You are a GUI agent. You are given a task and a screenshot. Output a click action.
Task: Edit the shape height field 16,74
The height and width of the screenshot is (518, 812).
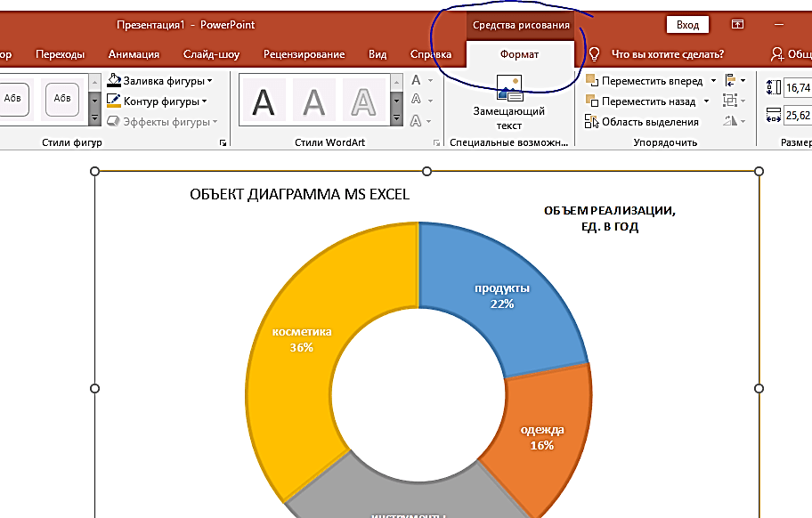click(x=798, y=87)
